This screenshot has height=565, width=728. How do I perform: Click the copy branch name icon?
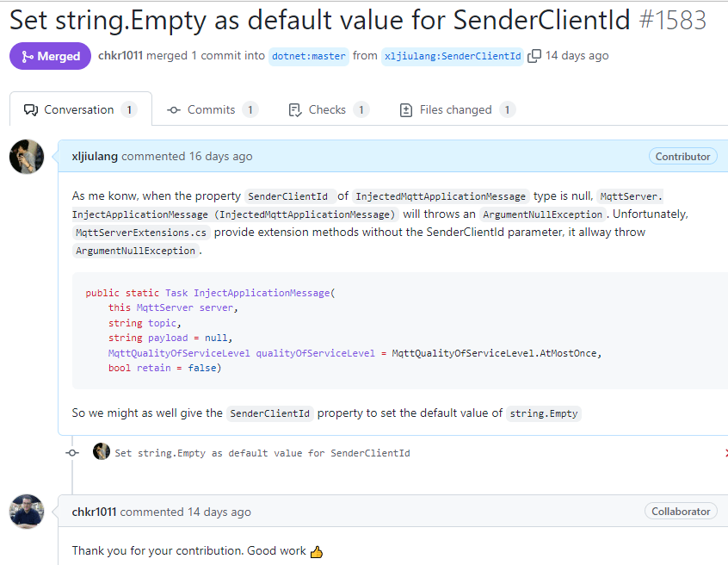(534, 56)
